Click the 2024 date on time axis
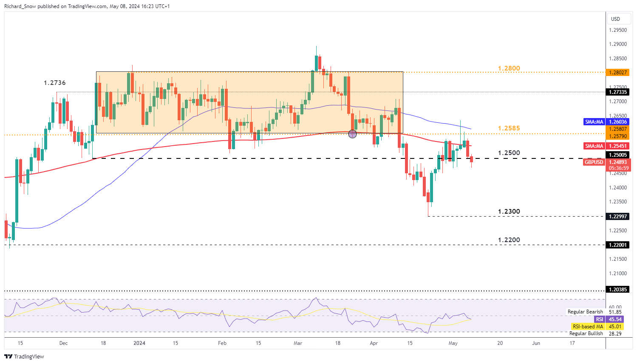 (x=139, y=343)
